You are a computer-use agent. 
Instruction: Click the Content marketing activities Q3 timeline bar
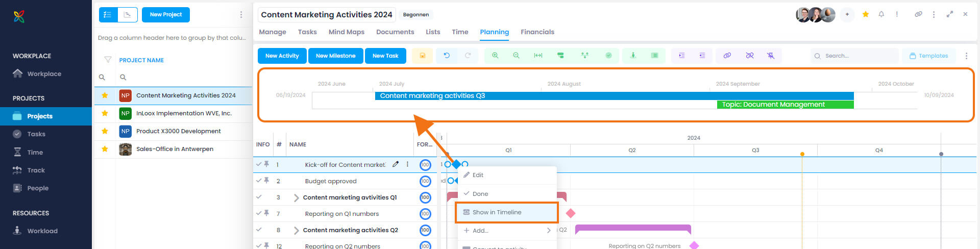[x=614, y=95]
